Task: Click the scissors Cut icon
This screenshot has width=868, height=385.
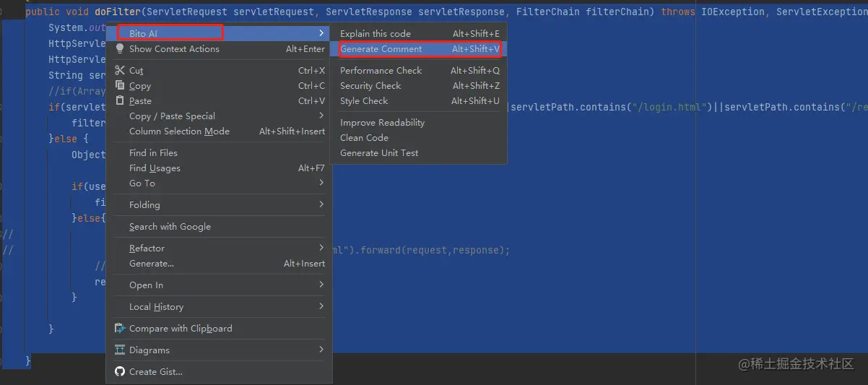Action: point(120,70)
